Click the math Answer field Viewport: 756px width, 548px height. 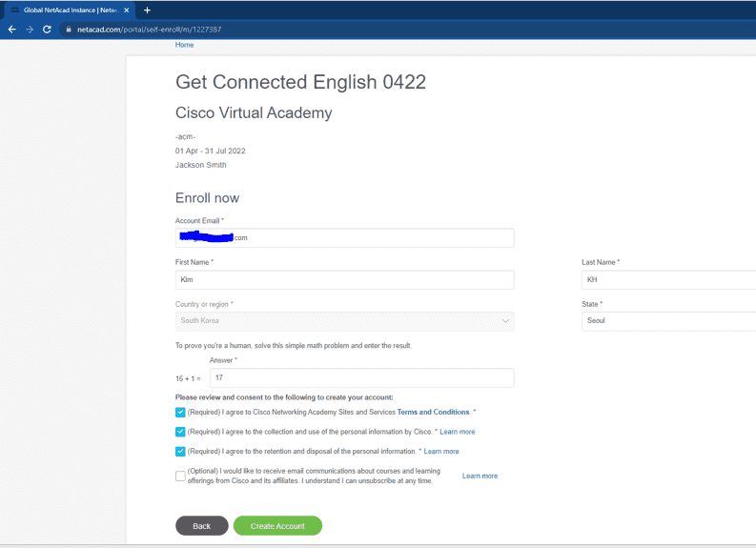[x=361, y=377]
